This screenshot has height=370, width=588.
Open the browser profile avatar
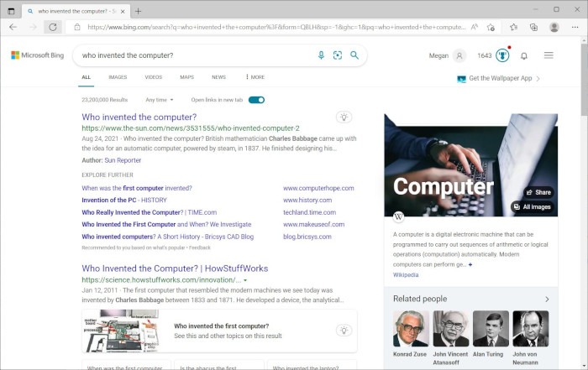click(554, 27)
